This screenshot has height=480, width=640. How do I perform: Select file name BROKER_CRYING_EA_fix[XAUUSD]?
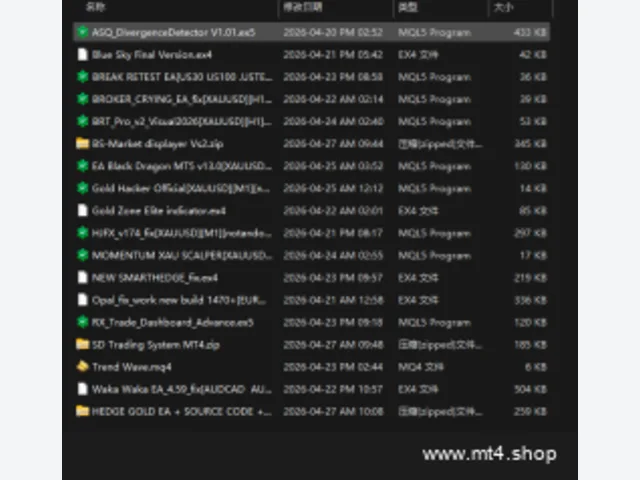(x=182, y=99)
